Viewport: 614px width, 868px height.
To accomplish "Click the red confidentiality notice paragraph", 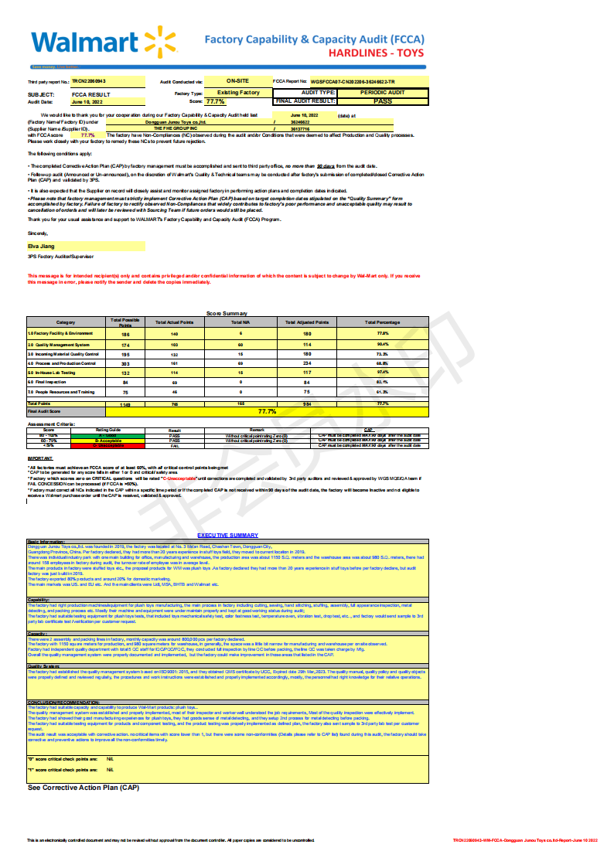I will [224, 279].
